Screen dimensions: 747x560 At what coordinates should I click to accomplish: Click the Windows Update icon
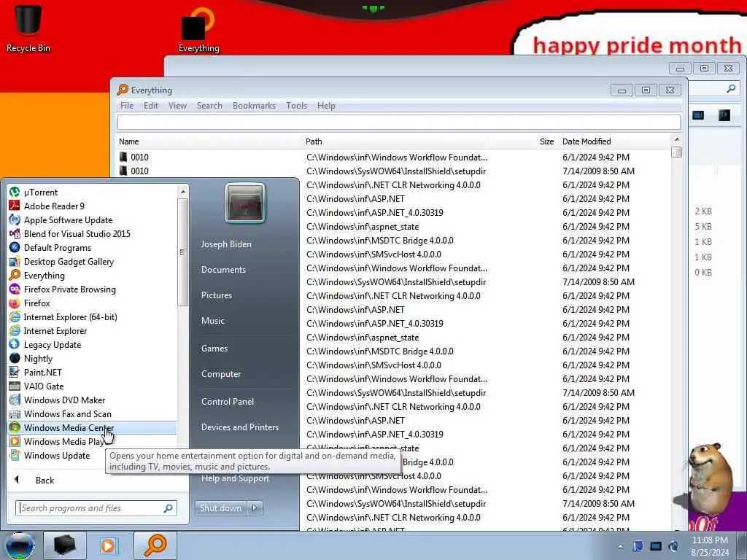tap(15, 455)
